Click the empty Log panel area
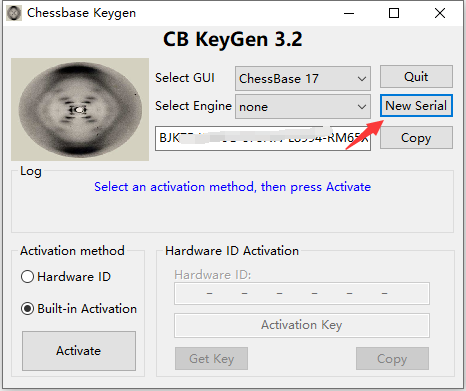The image size is (466, 391). (232, 215)
